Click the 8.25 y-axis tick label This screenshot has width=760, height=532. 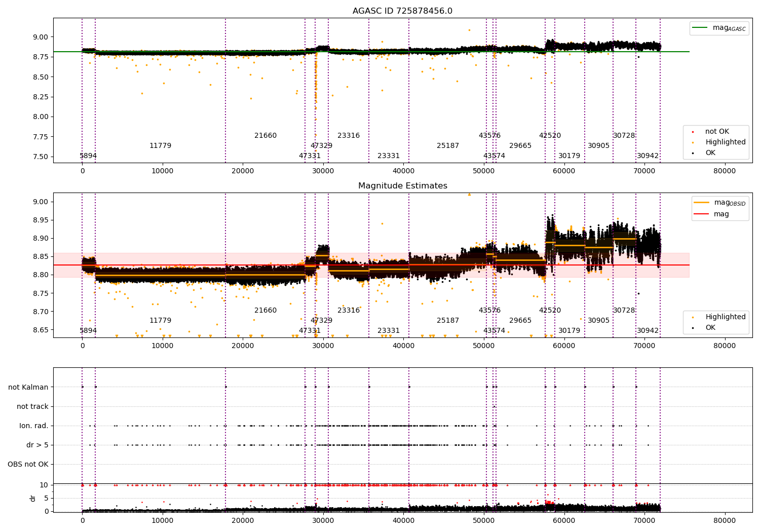click(x=41, y=97)
